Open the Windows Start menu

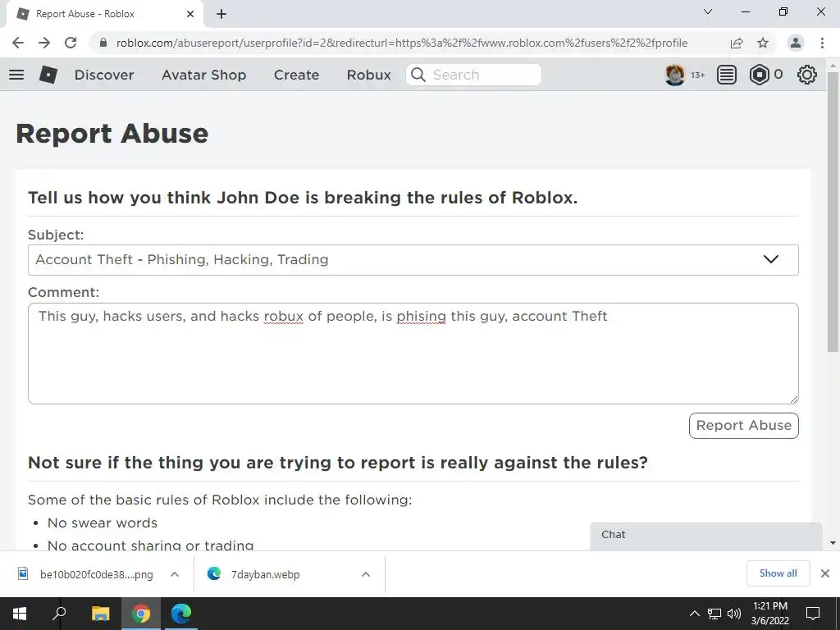pyautogui.click(x=20, y=614)
